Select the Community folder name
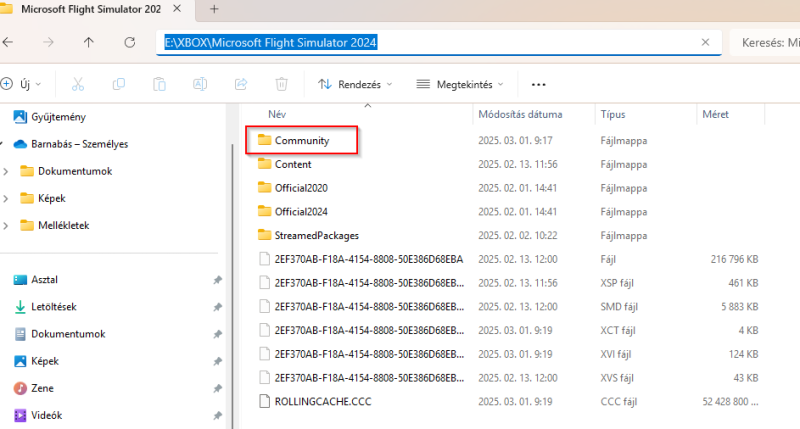This screenshot has width=800, height=429. (x=302, y=140)
